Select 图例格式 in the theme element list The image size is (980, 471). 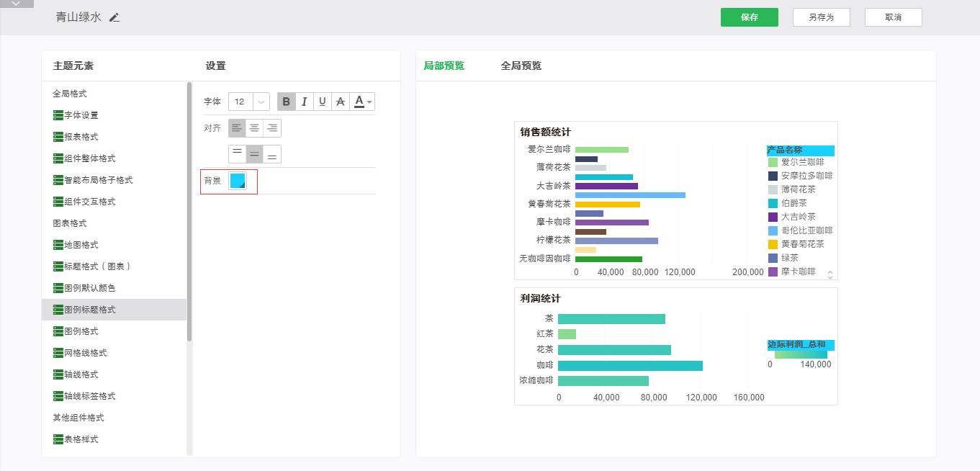(81, 331)
